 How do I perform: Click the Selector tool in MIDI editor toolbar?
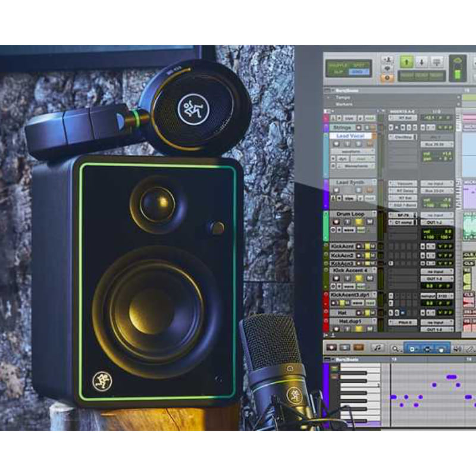427,347
